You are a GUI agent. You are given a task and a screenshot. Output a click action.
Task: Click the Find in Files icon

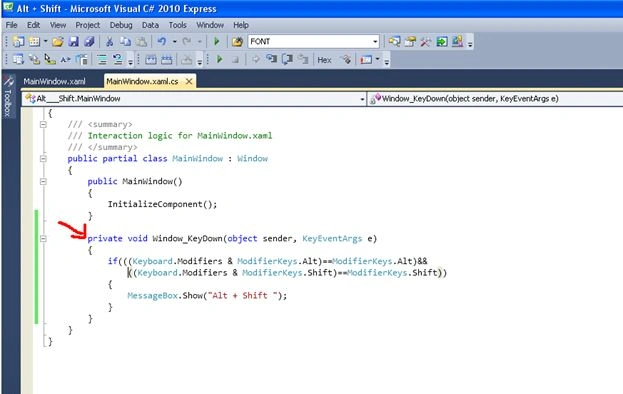(237, 41)
